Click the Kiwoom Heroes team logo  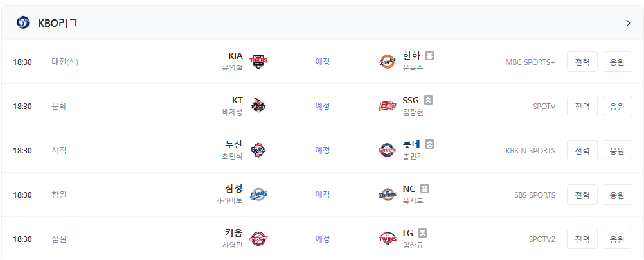click(258, 239)
